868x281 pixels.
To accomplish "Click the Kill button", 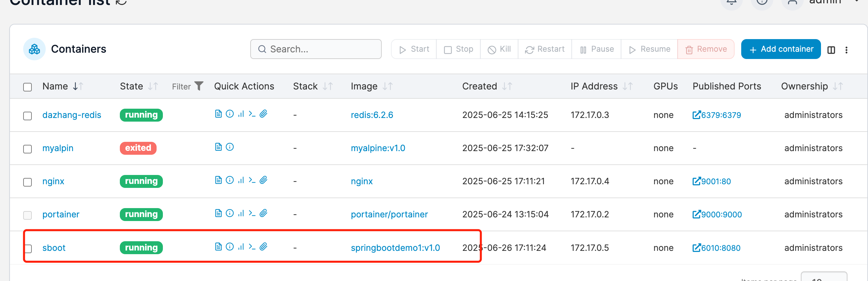I will [x=499, y=49].
